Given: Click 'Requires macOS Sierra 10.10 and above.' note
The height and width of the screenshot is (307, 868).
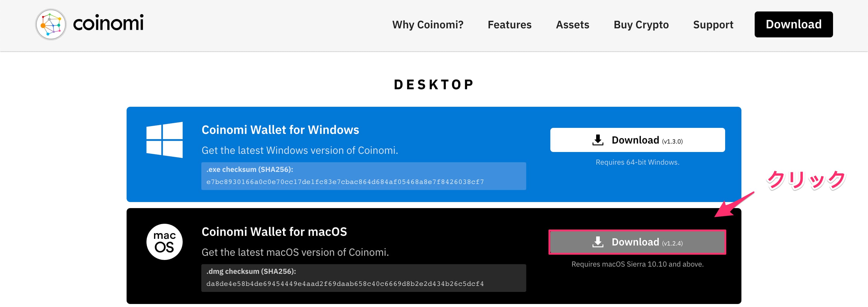Looking at the screenshot, I should (x=637, y=264).
